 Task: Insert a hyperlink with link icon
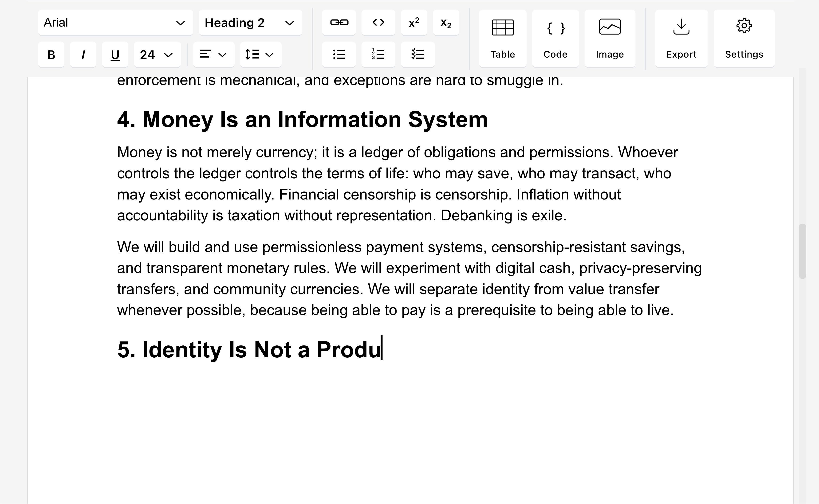point(339,22)
